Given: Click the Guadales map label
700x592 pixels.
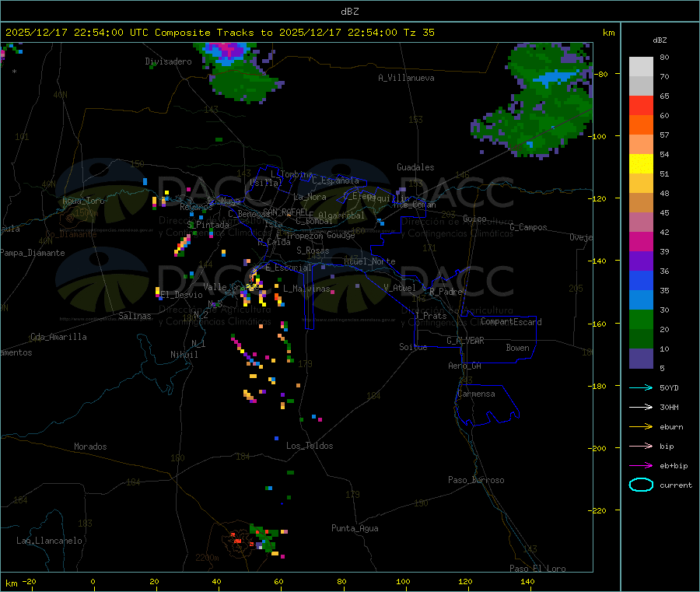Looking at the screenshot, I should [x=415, y=167].
